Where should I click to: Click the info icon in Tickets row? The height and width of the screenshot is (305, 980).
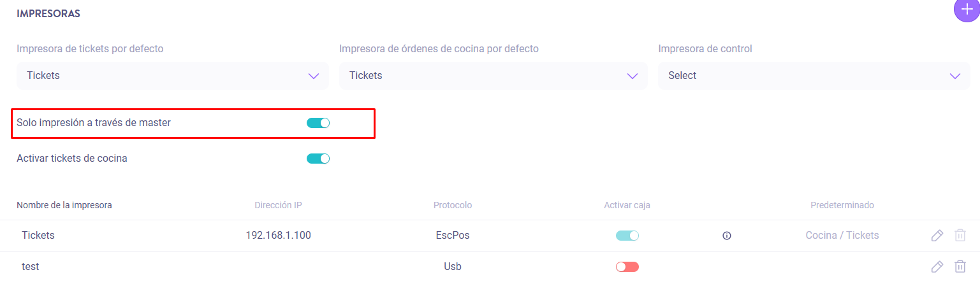(x=726, y=236)
